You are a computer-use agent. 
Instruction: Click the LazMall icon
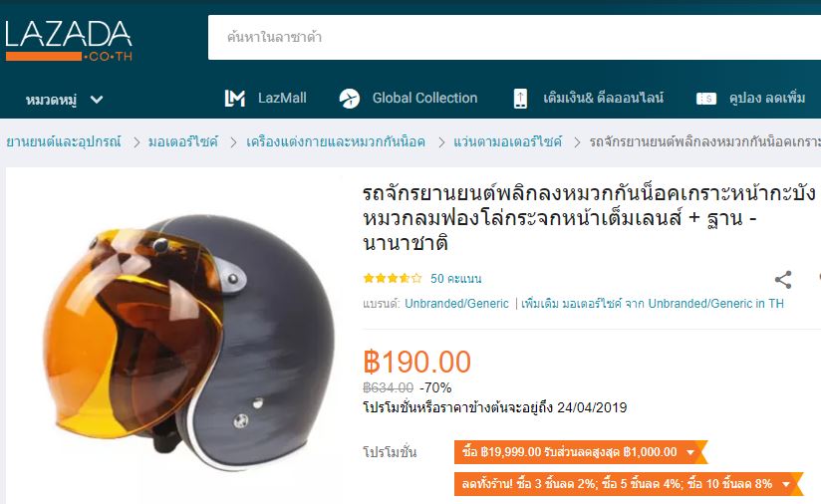(234, 98)
